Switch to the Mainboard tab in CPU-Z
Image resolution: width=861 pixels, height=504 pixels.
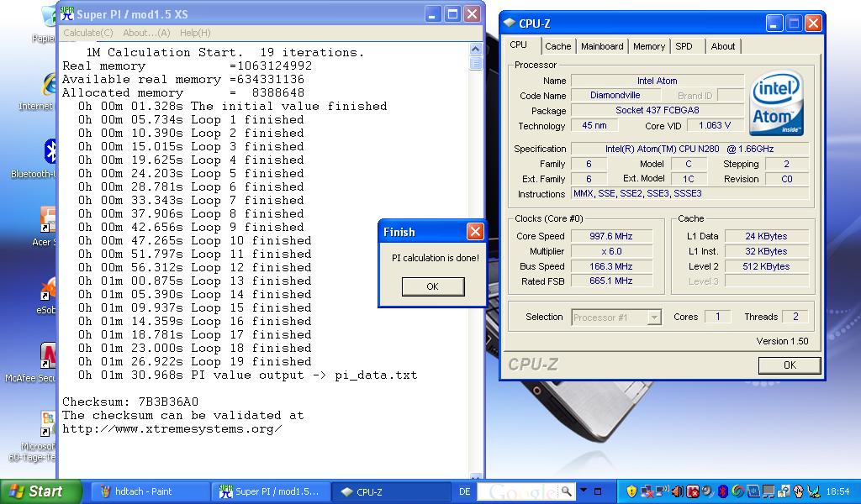pos(602,46)
